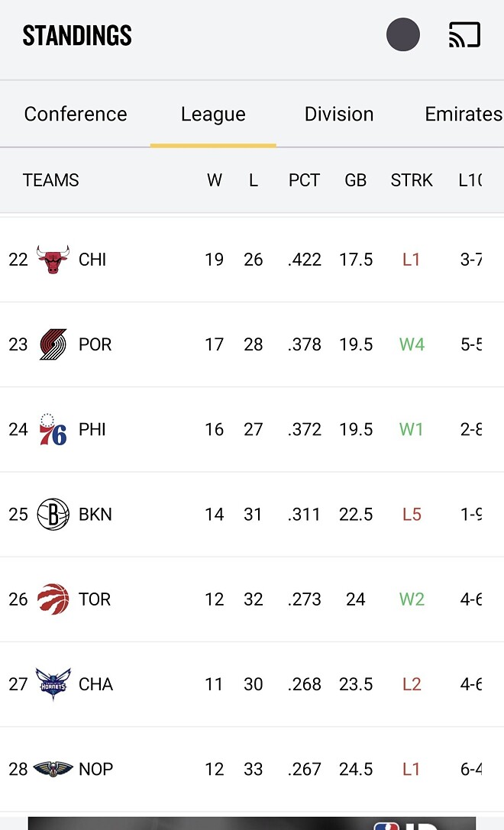
Task: Open the BKN team row label
Action: pos(95,515)
